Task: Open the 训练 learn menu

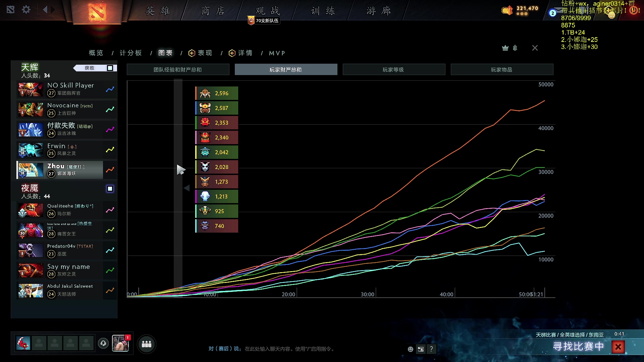Action: [x=323, y=11]
